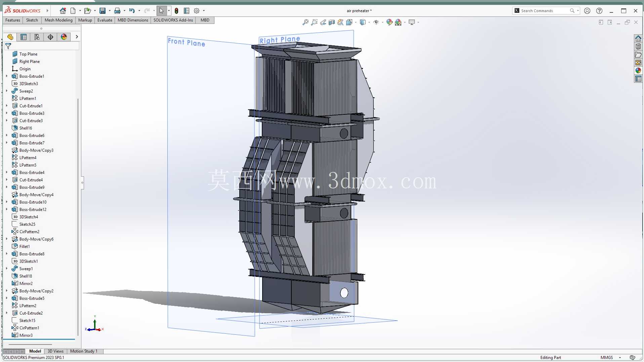Open View Palette icon in the task pane
Screen dimensions: 644x362
(x=638, y=63)
